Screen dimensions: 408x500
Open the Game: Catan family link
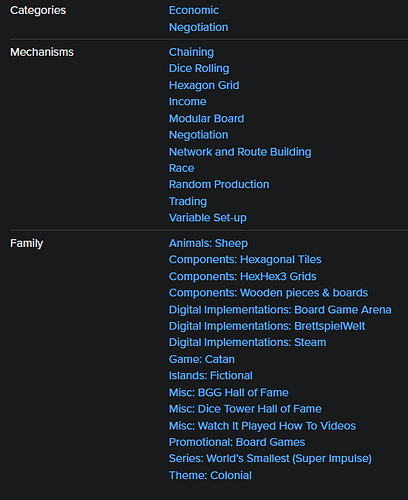coord(202,359)
